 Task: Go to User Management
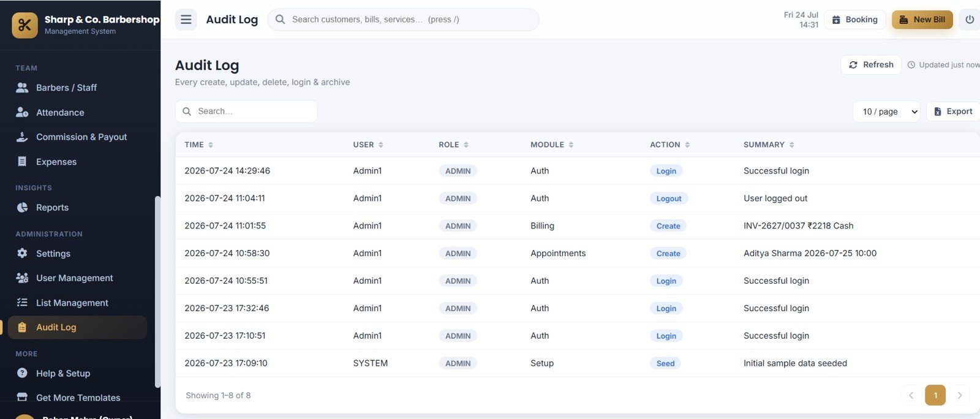[x=77, y=278]
